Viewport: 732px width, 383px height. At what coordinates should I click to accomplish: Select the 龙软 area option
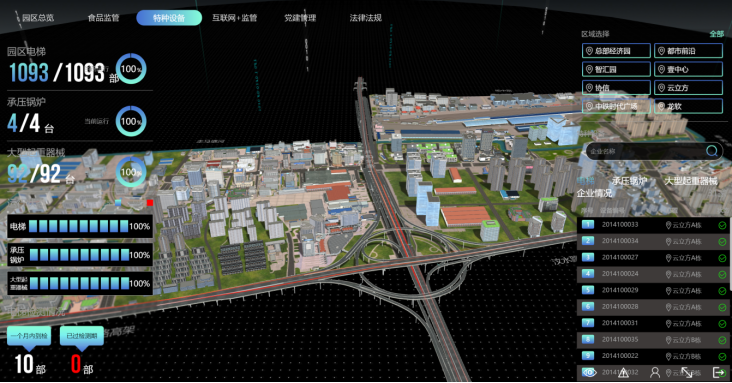(689, 106)
